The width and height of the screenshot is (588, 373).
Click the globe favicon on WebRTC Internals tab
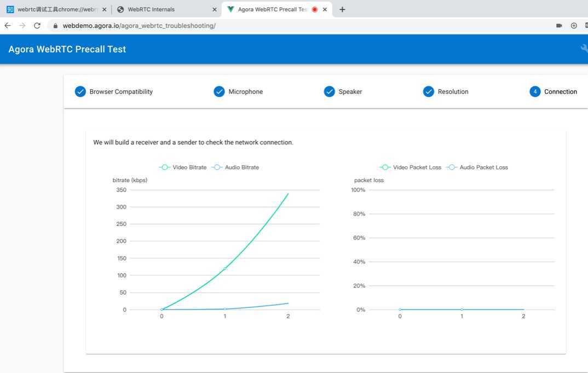(120, 9)
